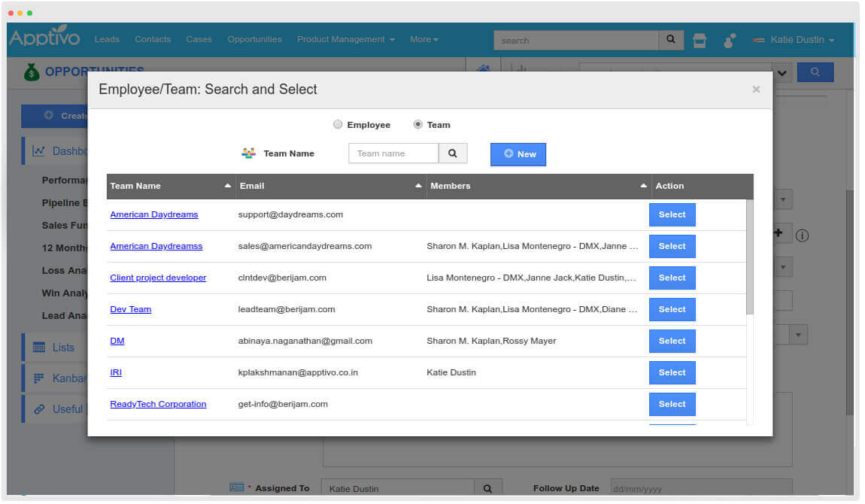Click the New team button
Screen dimensions: 865x504
click(518, 154)
